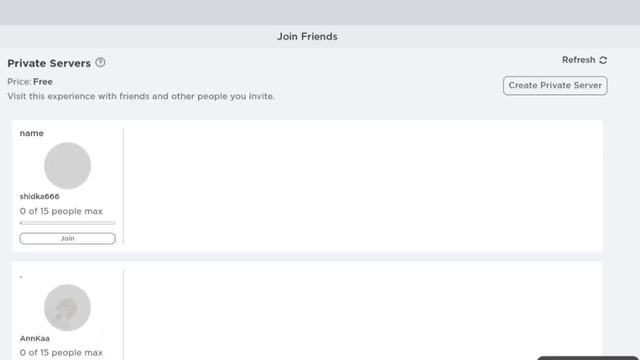Click the Private Servers help question icon
Image resolution: width=640 pixels, height=360 pixels.
[x=100, y=62]
